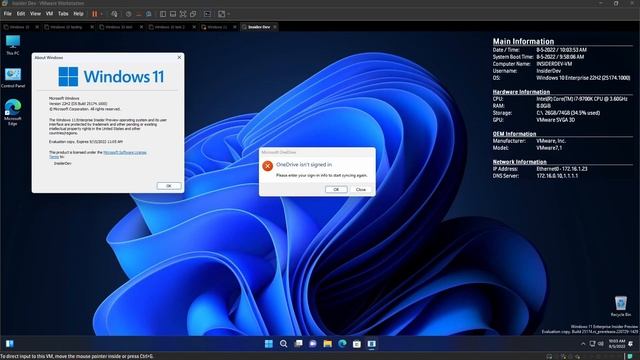This screenshot has width=640, height=360.
Task: Switch the VM to Unity mode
Action: click(193, 14)
